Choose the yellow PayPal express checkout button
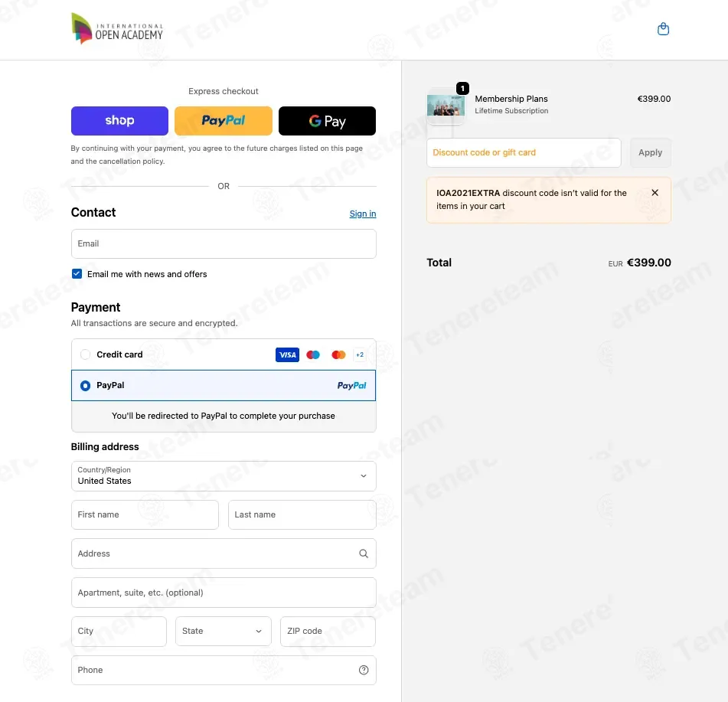This screenshot has height=702, width=728. pos(224,121)
